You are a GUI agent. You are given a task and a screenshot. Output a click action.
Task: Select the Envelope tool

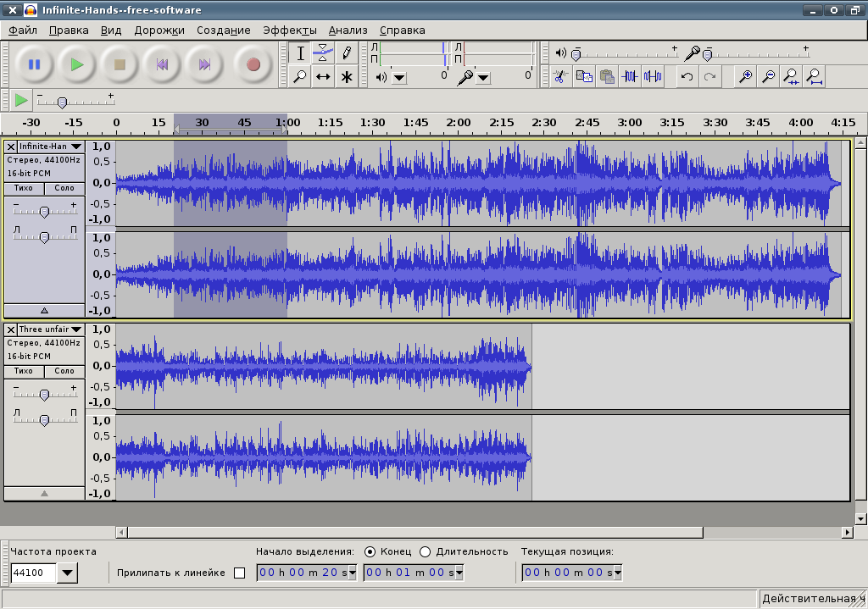tap(323, 53)
